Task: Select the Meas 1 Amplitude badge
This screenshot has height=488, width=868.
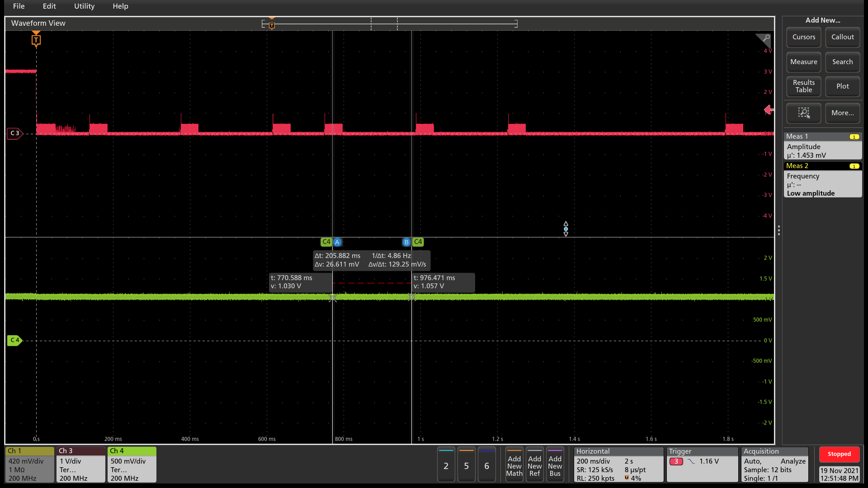Action: 823,146
